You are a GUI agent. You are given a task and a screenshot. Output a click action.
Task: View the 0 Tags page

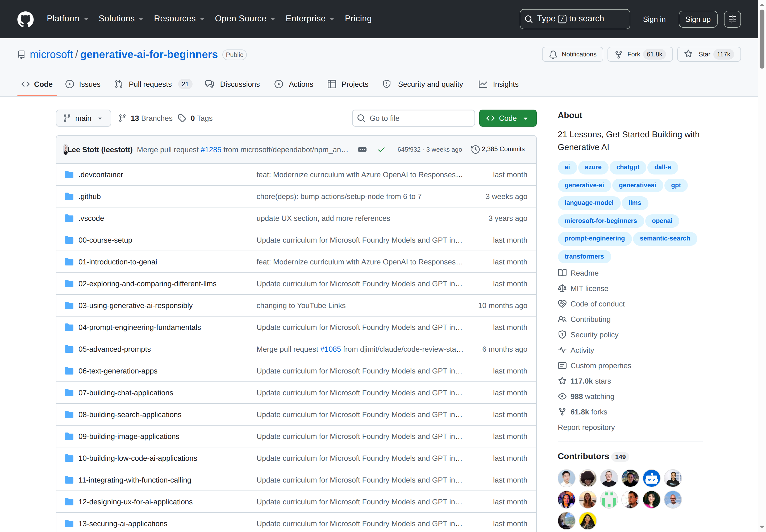pos(195,118)
